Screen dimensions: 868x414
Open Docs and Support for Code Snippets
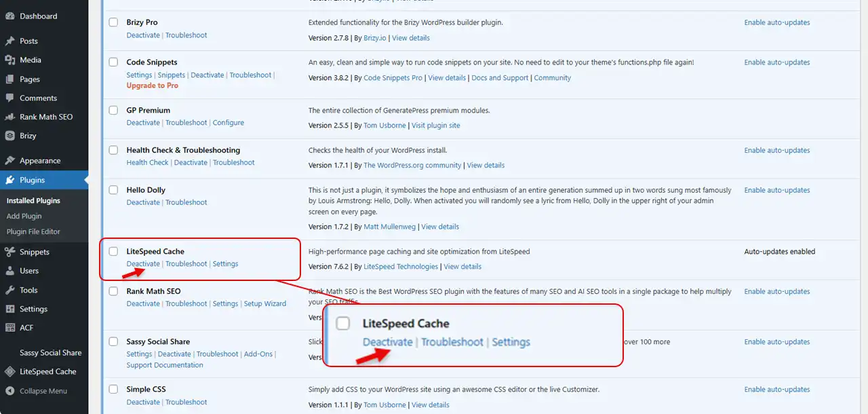[500, 78]
